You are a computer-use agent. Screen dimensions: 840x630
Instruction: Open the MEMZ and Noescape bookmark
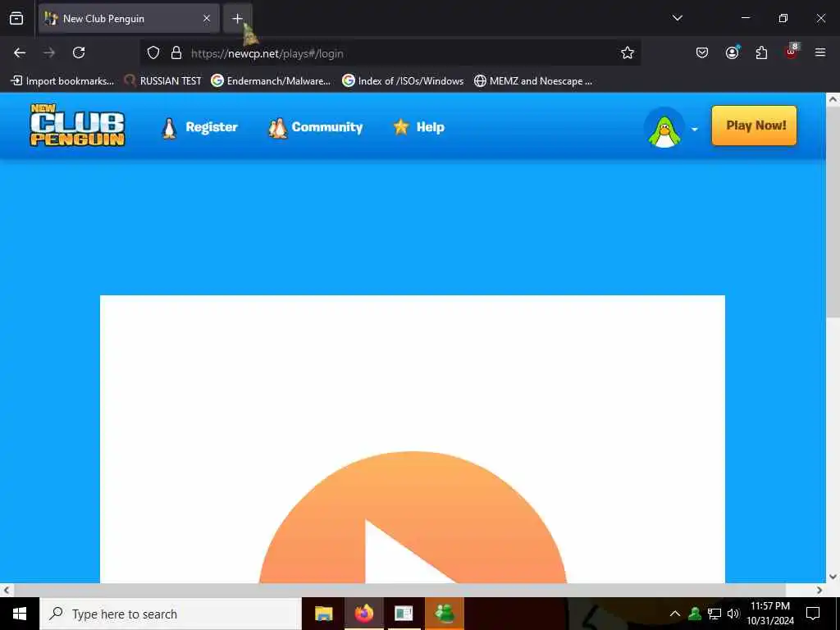533,81
